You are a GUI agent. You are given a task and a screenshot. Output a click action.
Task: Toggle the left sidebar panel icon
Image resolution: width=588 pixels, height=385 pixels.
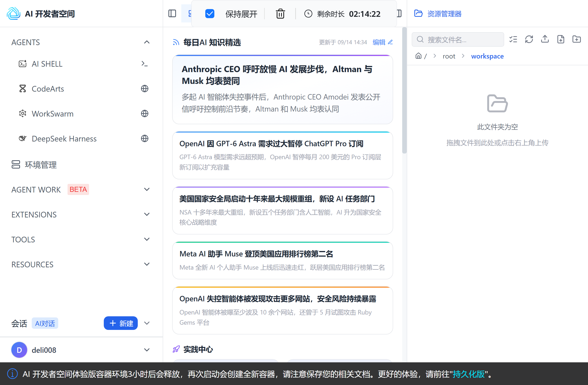(172, 14)
